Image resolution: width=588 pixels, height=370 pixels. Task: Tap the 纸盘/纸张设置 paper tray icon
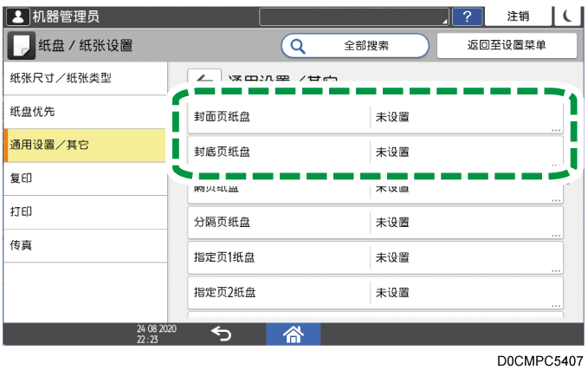pos(21,45)
